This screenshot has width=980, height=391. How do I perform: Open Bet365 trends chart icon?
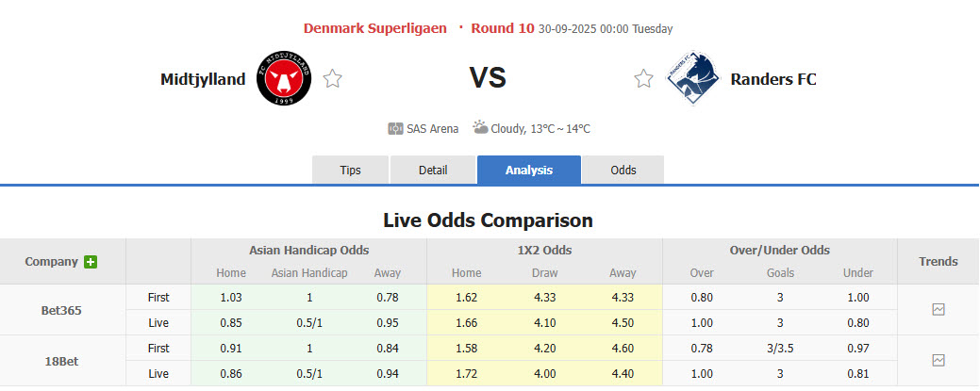(938, 309)
